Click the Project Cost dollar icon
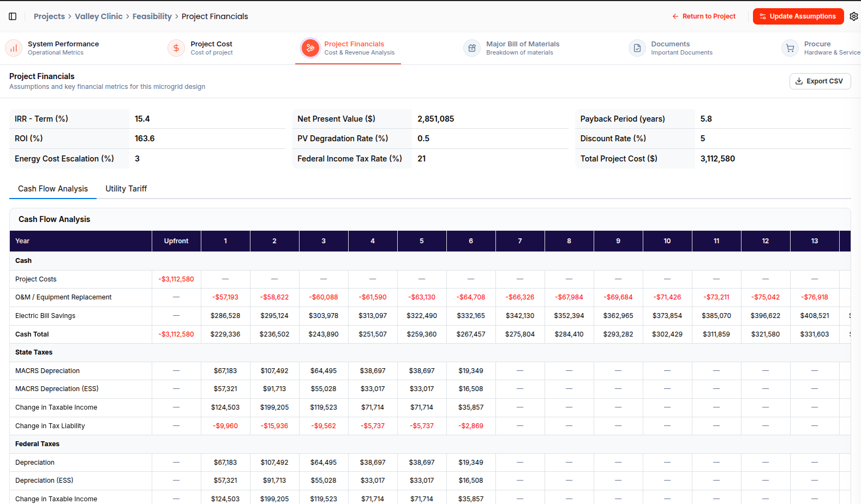This screenshot has width=861, height=504. [x=176, y=48]
